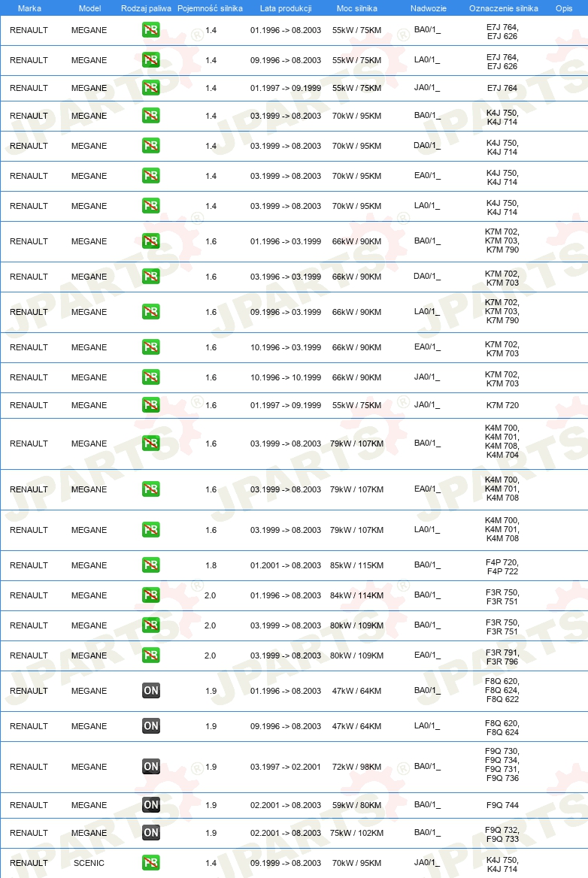Click the PB fuel icon in the SCENIC row
Image resolution: width=588 pixels, height=878 pixels.
(150, 863)
